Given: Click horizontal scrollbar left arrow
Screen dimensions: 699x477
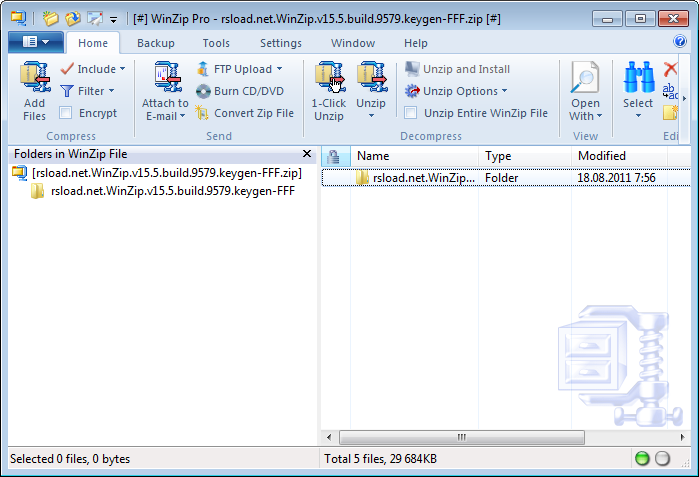Looking at the screenshot, I should coord(329,437).
